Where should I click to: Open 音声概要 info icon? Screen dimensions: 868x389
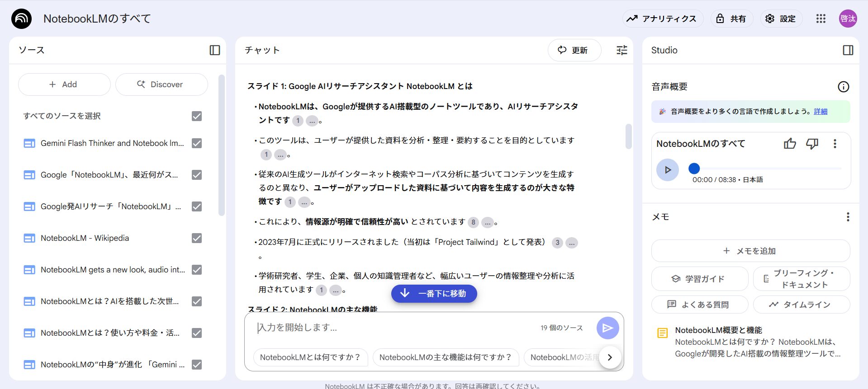[x=844, y=87]
